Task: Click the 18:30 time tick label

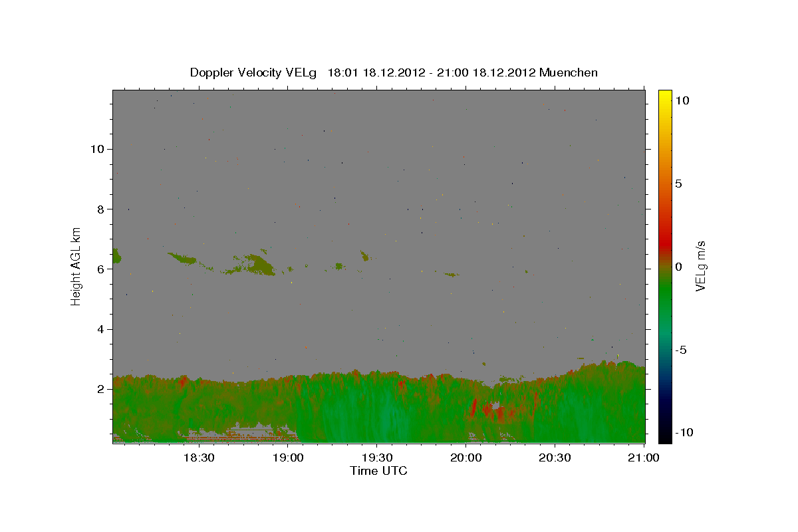Action: pyautogui.click(x=199, y=458)
